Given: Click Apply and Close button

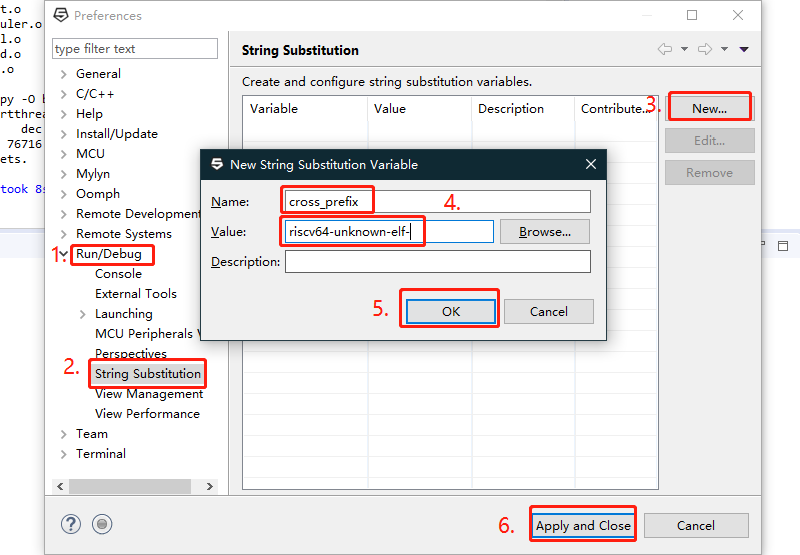Looking at the screenshot, I should [583, 525].
